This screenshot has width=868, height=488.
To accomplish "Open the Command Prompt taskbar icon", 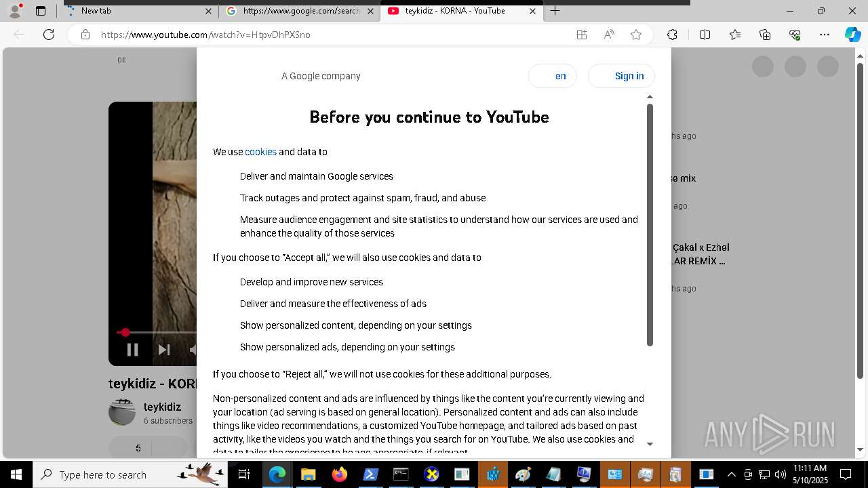I will pos(401,474).
